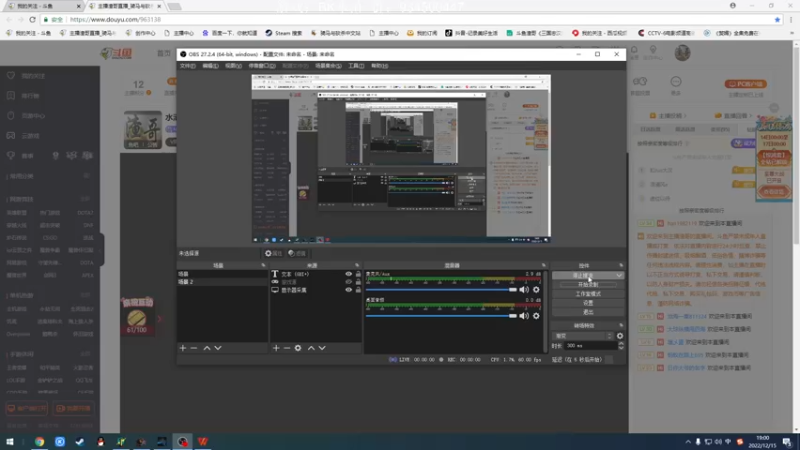Pop out the 控件 dock panel

pyautogui.click(x=621, y=265)
